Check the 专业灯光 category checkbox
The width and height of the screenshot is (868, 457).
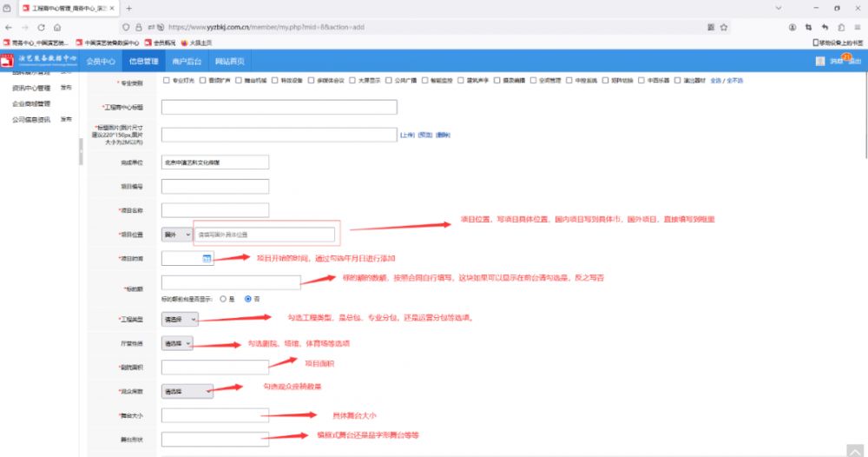166,81
